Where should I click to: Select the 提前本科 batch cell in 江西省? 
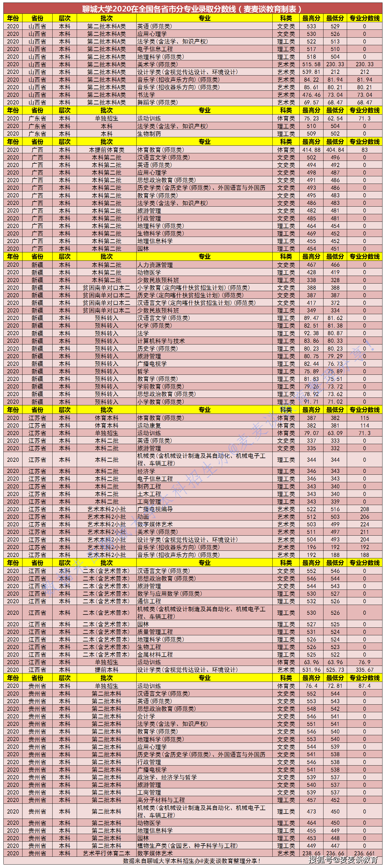pyautogui.click(x=107, y=670)
